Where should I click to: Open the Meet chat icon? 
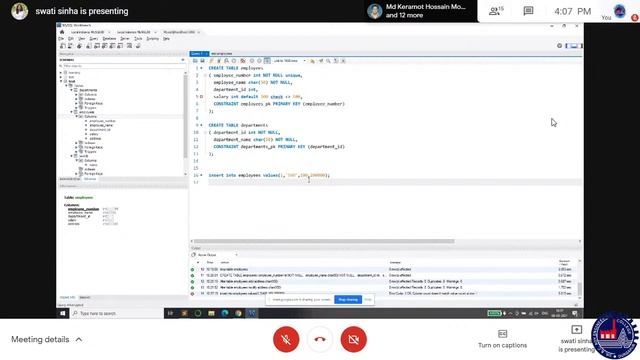(528, 11)
